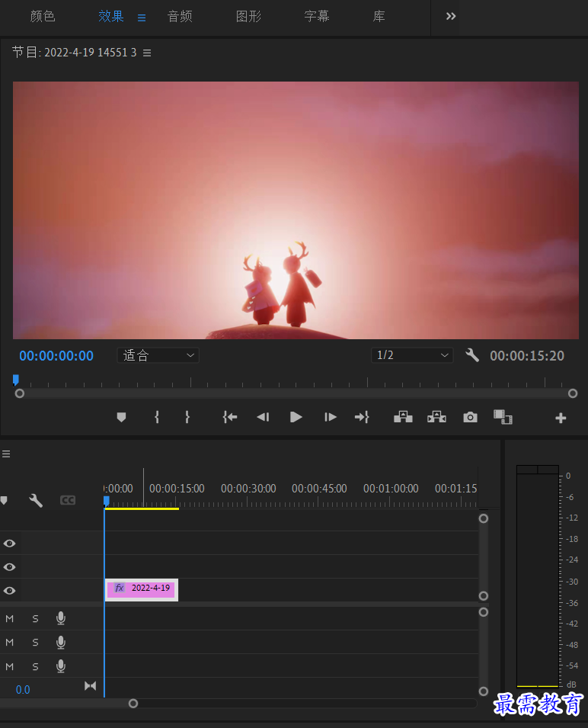Step forward one frame

click(330, 417)
